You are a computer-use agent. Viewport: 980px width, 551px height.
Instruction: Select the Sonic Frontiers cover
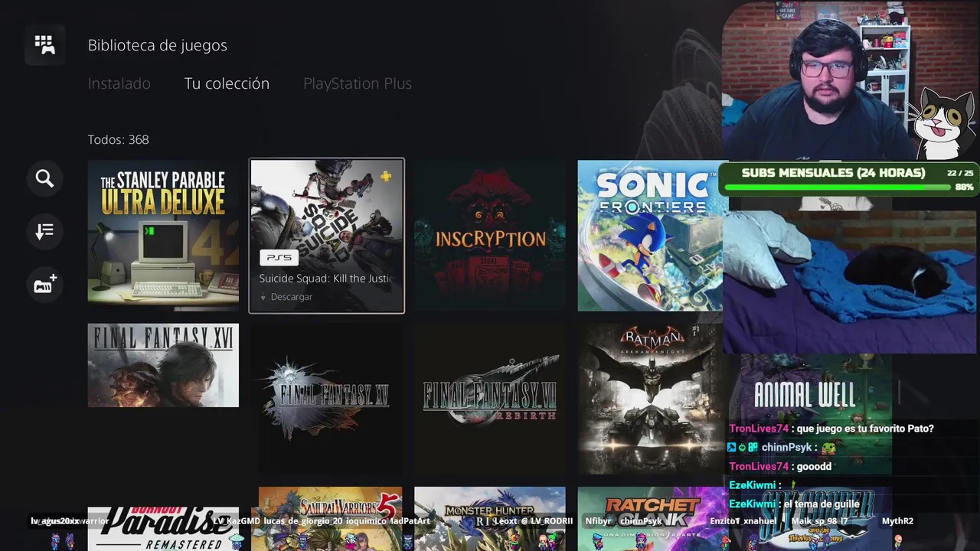[650, 236]
